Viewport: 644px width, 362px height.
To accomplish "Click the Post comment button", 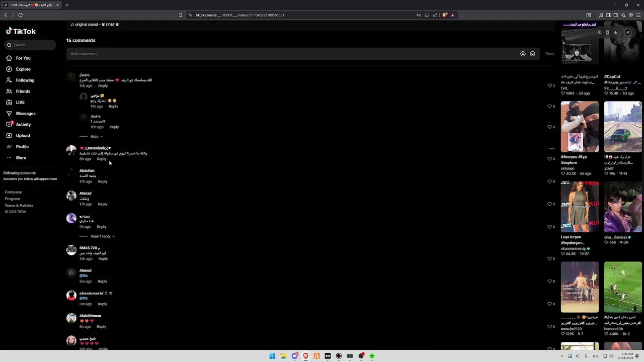I will [x=549, y=54].
